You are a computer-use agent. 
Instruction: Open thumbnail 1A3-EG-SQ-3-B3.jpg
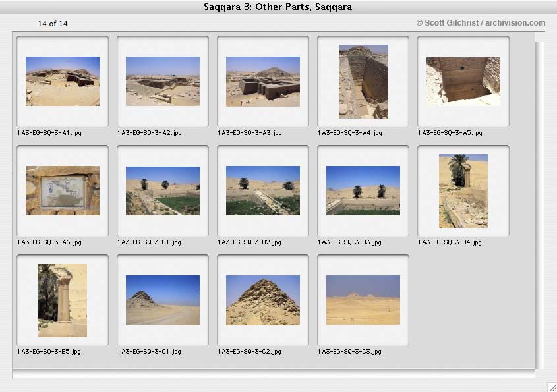[363, 190]
